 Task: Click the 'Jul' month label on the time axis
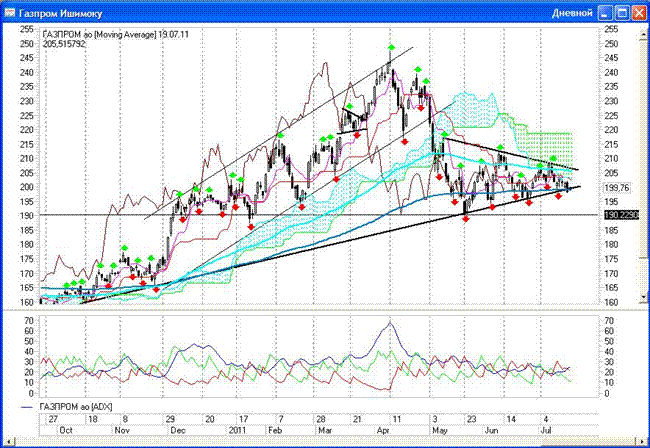pyautogui.click(x=546, y=430)
